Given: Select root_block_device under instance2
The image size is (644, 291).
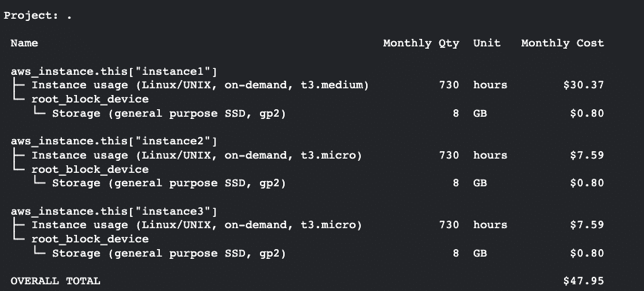Looking at the screenshot, I should click(90, 169).
